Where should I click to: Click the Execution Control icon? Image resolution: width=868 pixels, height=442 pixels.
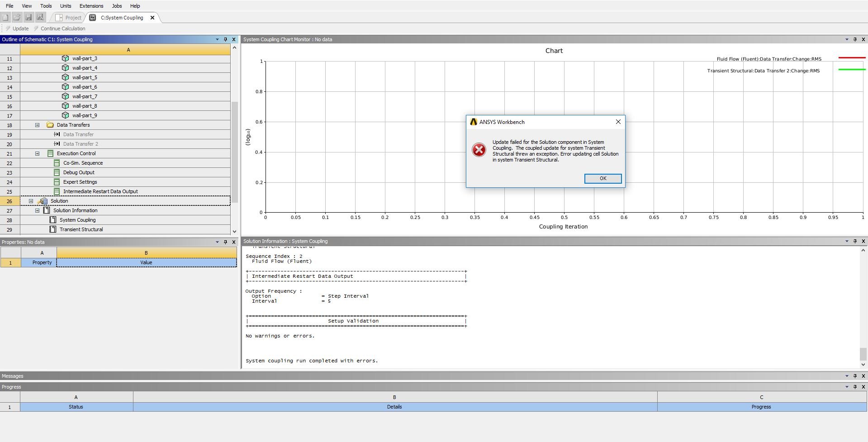click(x=50, y=153)
